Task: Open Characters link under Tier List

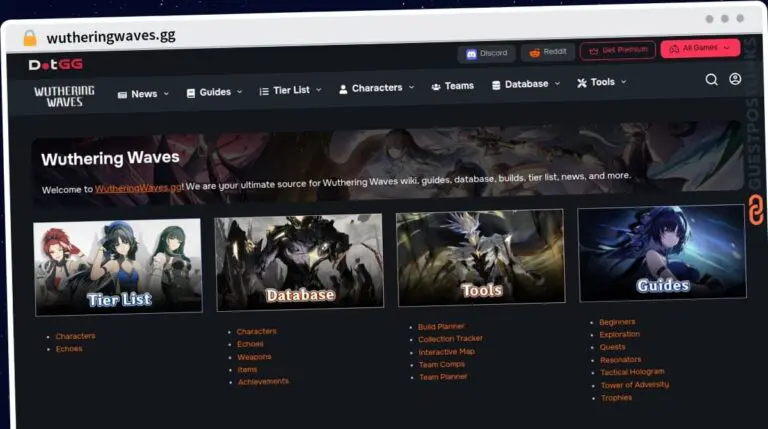Action: [x=75, y=336]
